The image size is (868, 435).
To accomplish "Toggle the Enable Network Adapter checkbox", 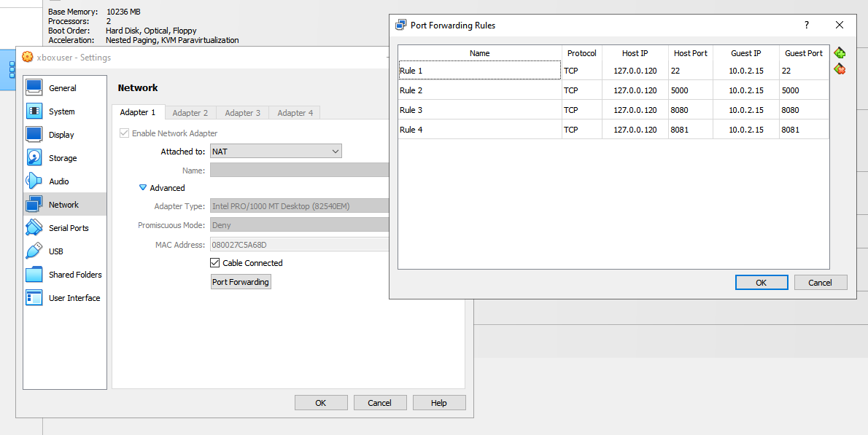I will 125,133.
